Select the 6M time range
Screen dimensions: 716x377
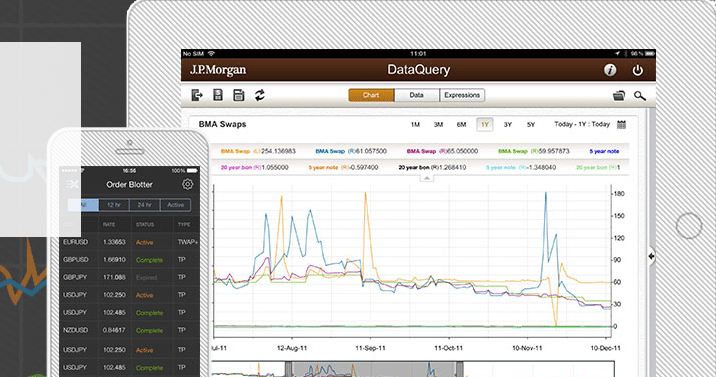click(x=462, y=125)
